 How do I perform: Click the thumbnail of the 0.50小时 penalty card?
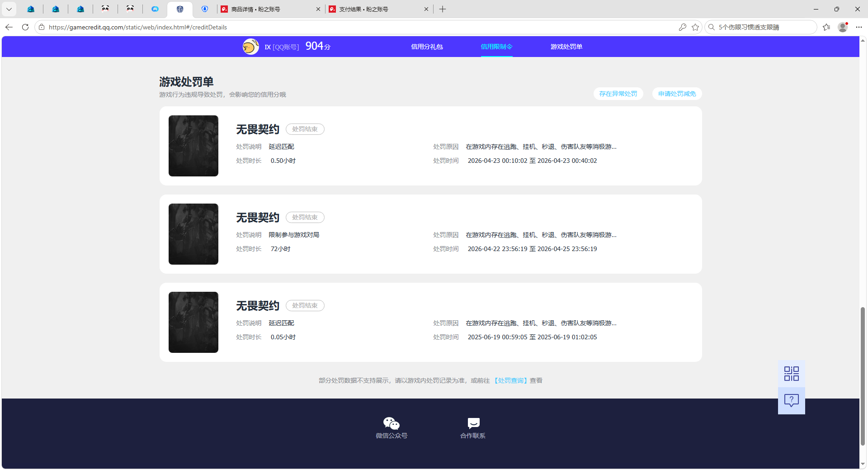193,146
